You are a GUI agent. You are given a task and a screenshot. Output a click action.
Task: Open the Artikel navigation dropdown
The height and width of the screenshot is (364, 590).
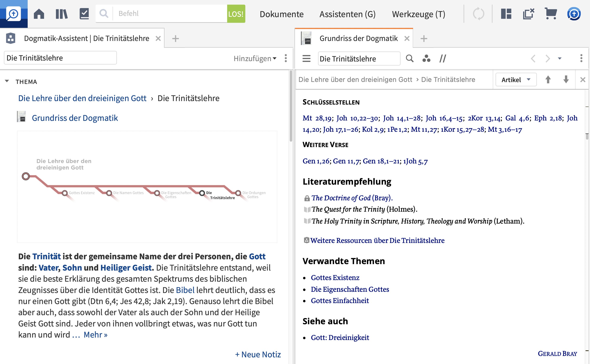pyautogui.click(x=516, y=80)
